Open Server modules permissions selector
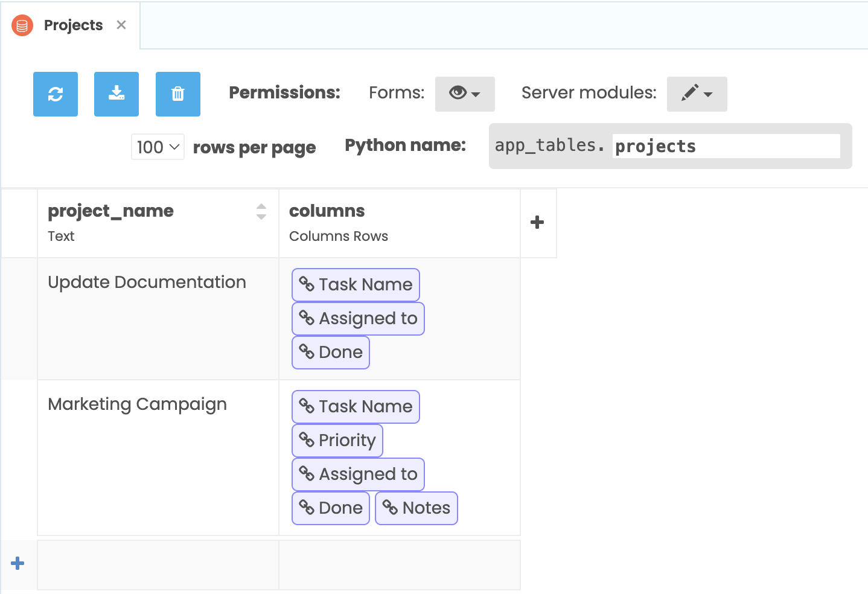Viewport: 868px width, 594px height. coord(697,94)
